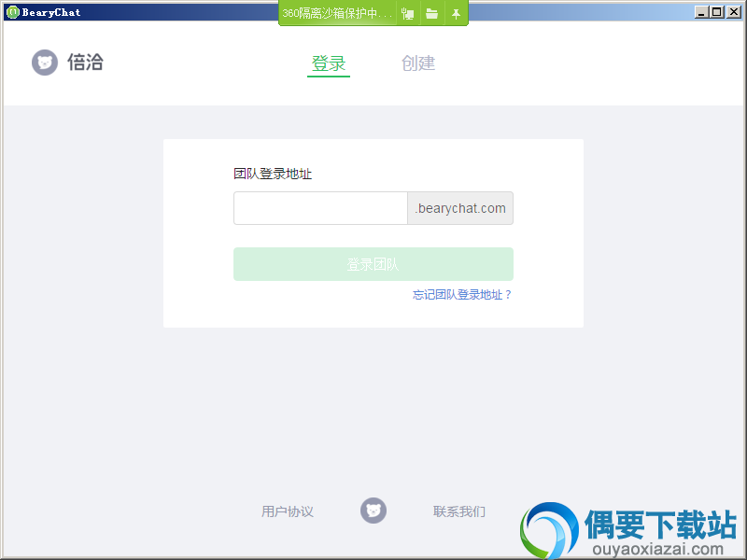Screen dimensions: 747x560
Task: Close the BearyChat window
Action: (733, 12)
